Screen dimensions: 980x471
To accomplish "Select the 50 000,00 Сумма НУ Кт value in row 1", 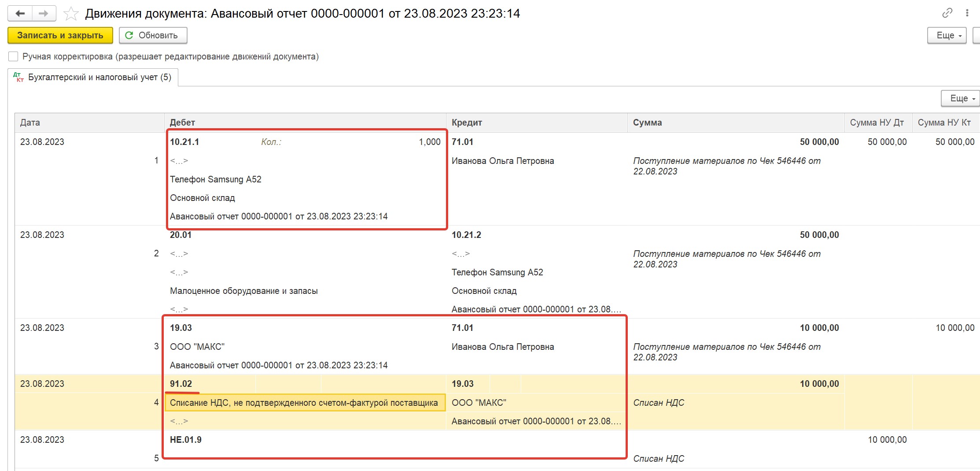I will tap(955, 142).
